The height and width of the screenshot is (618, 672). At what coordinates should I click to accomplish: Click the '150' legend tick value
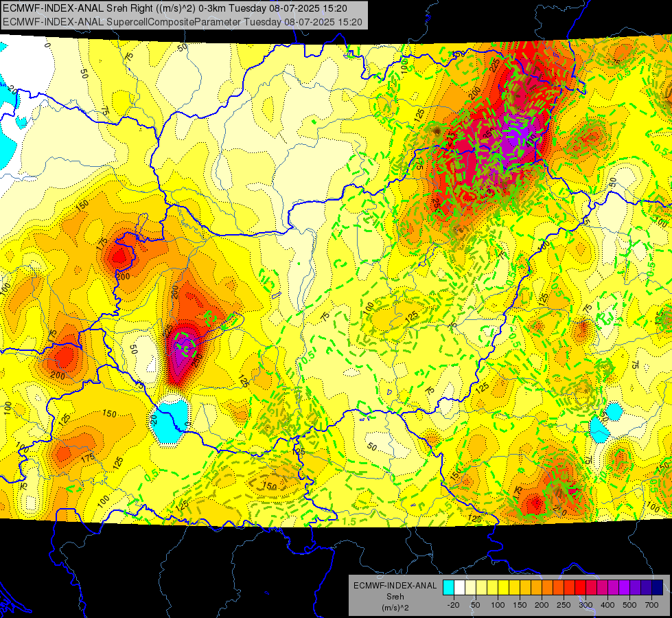(x=520, y=605)
